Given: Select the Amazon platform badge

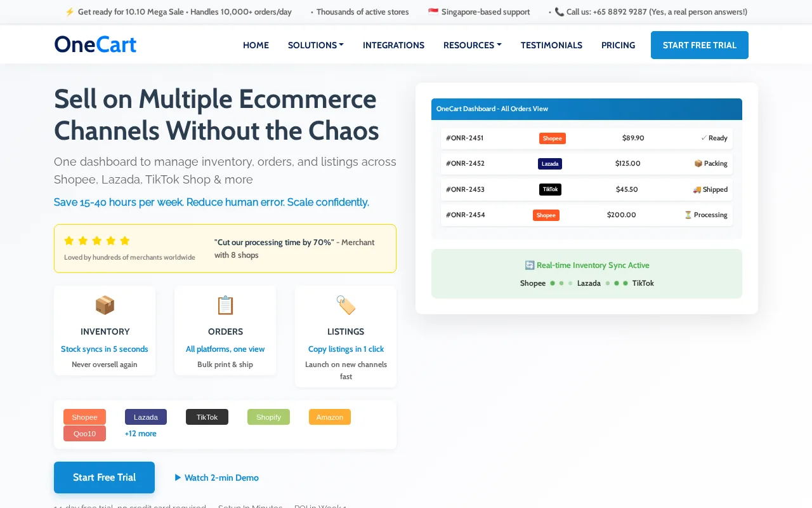Looking at the screenshot, I should click(330, 417).
